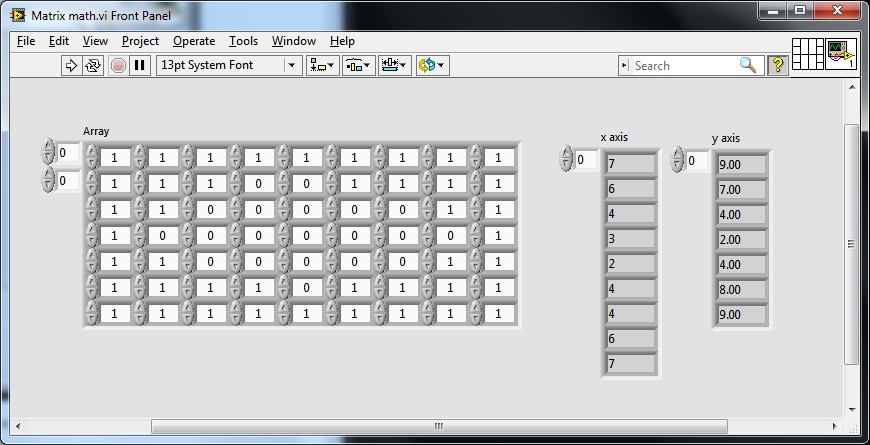Click the context help question mark icon
The height and width of the screenshot is (445, 870).
[x=778, y=65]
